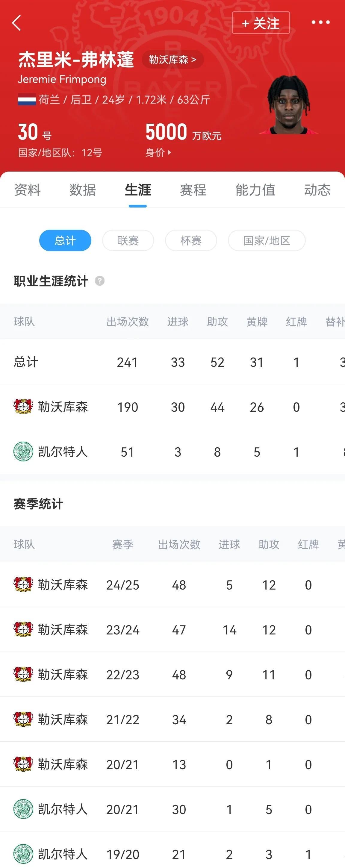Select the 总计 filter pill
The image size is (345, 868).
pyautogui.click(x=65, y=241)
